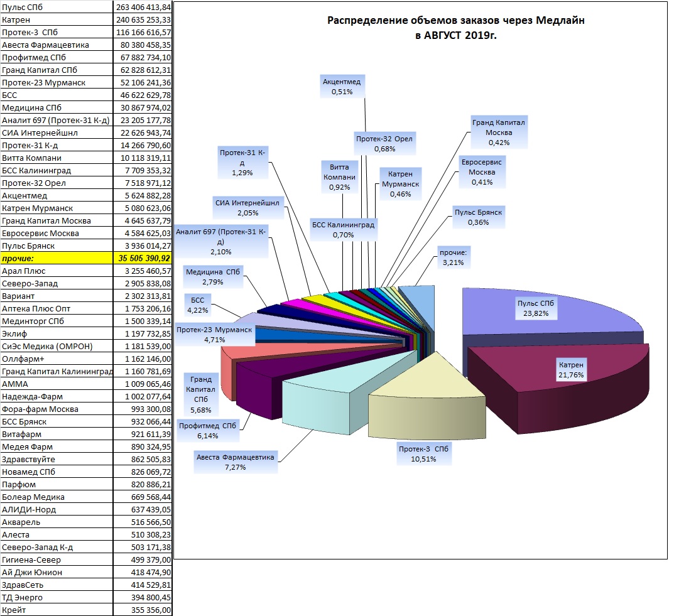Click the 'БСС' name cell in the table
The width and height of the screenshot is (674, 616).
point(57,95)
